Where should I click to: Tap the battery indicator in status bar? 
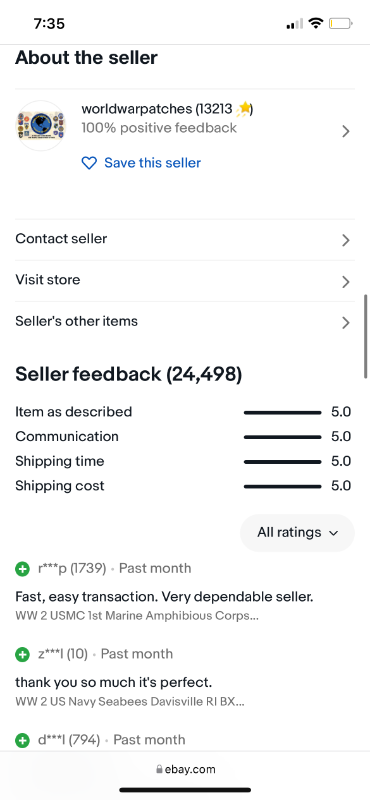(x=340, y=23)
